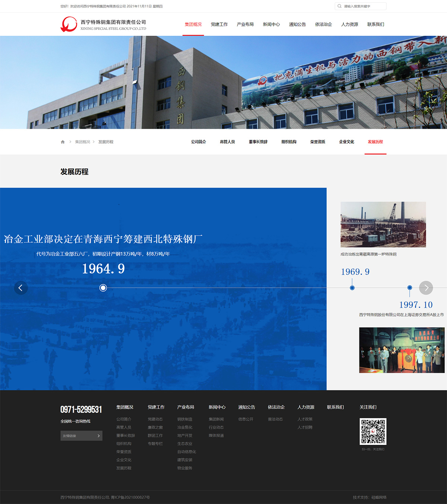Open 钢铁制造 footer link
This screenshot has width=447, height=504.
(185, 419)
